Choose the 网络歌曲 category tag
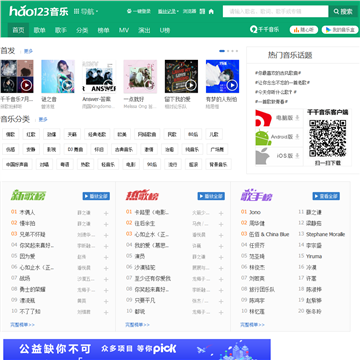Viewport: 360px width, 360px height. [147, 135]
